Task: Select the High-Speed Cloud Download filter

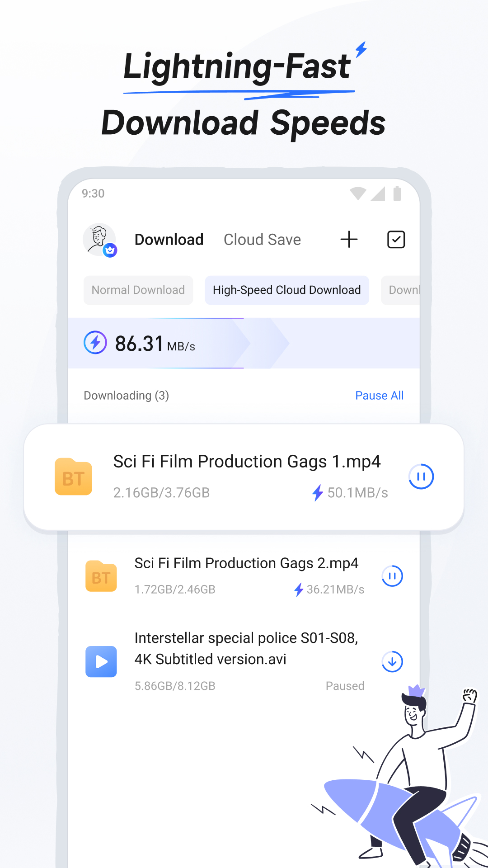Action: tap(287, 290)
